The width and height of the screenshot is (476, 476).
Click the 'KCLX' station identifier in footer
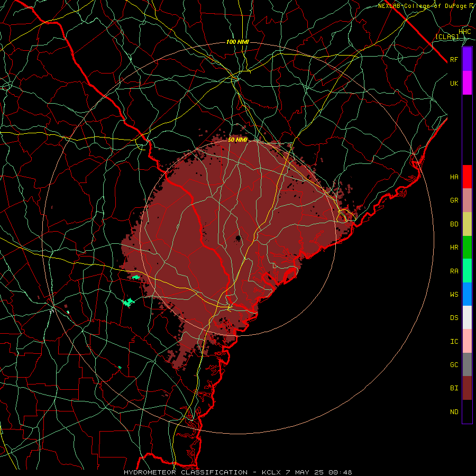[x=272, y=472]
